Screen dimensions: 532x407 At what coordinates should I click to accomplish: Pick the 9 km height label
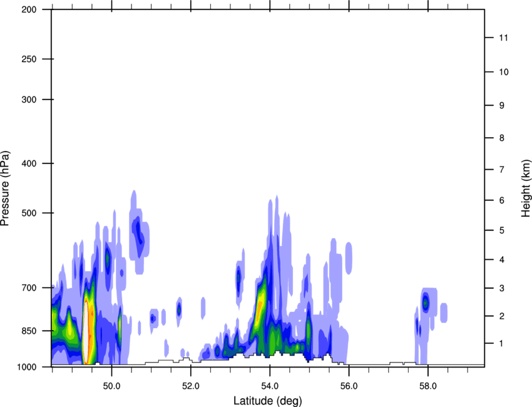502,106
